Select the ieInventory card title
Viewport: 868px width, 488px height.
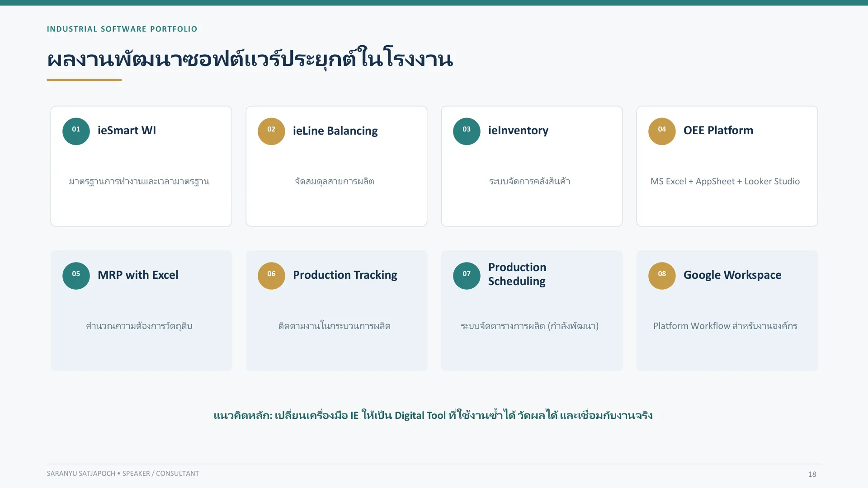coord(518,131)
